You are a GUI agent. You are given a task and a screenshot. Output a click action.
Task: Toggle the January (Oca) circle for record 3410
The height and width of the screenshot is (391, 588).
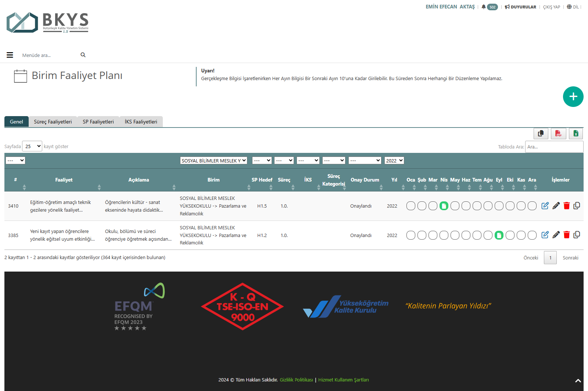coord(411,206)
